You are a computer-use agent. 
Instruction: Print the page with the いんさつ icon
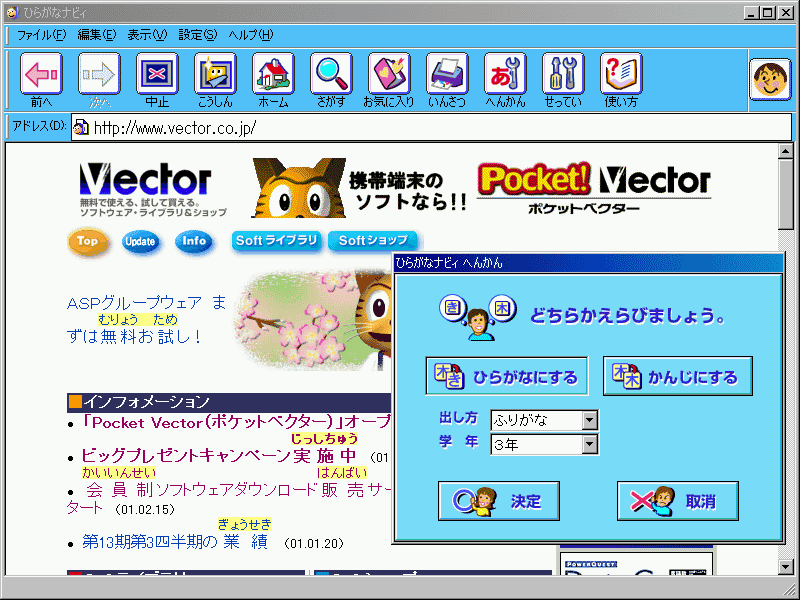(x=447, y=74)
